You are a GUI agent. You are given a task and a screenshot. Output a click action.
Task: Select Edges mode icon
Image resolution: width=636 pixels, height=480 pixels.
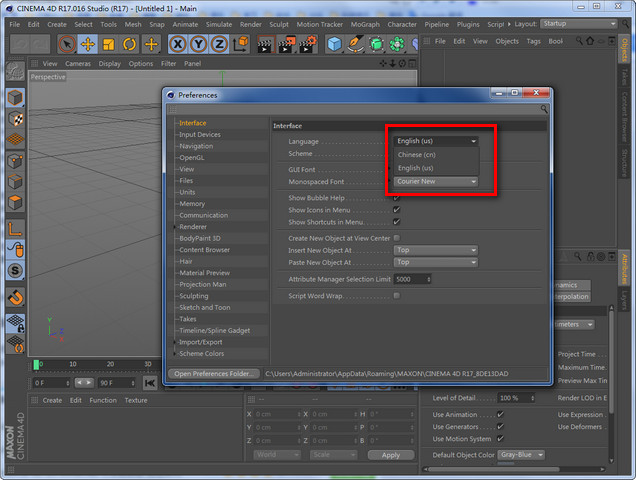click(15, 182)
